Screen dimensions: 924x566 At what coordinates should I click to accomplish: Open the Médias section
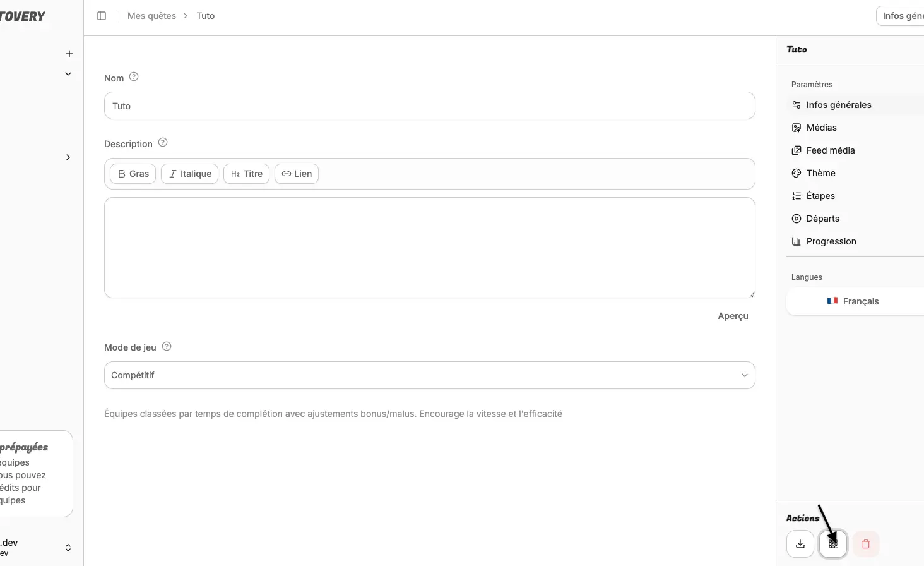click(x=855, y=128)
